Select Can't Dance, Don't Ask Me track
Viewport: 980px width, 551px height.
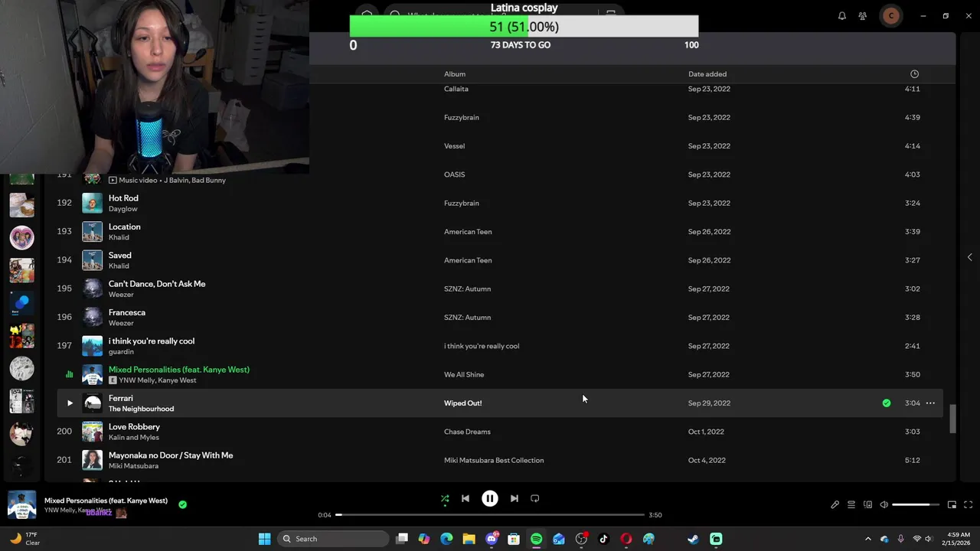157,284
